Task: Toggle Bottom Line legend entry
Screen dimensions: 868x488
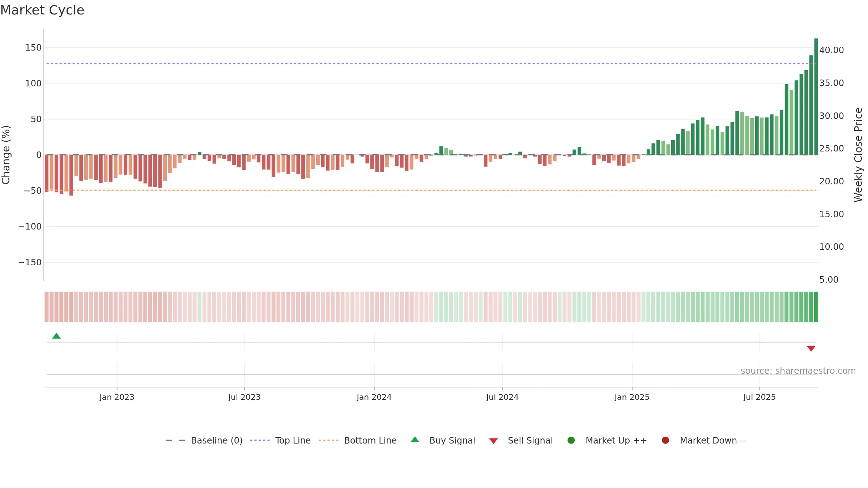Action: pos(358,440)
